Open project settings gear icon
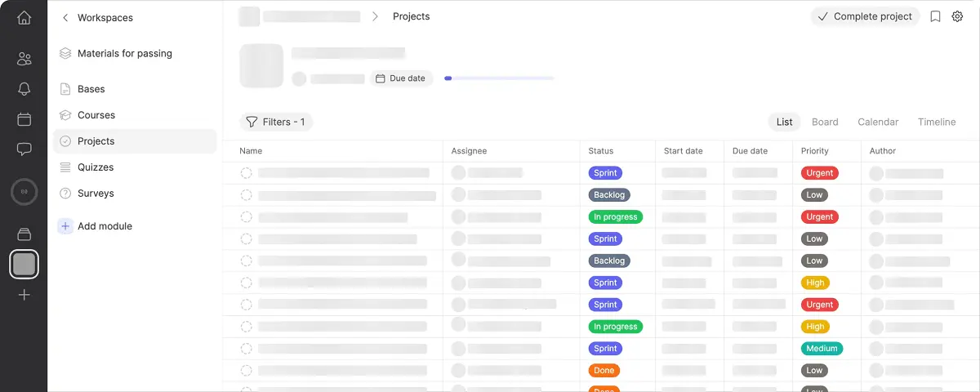This screenshot has height=392, width=980. [x=957, y=16]
